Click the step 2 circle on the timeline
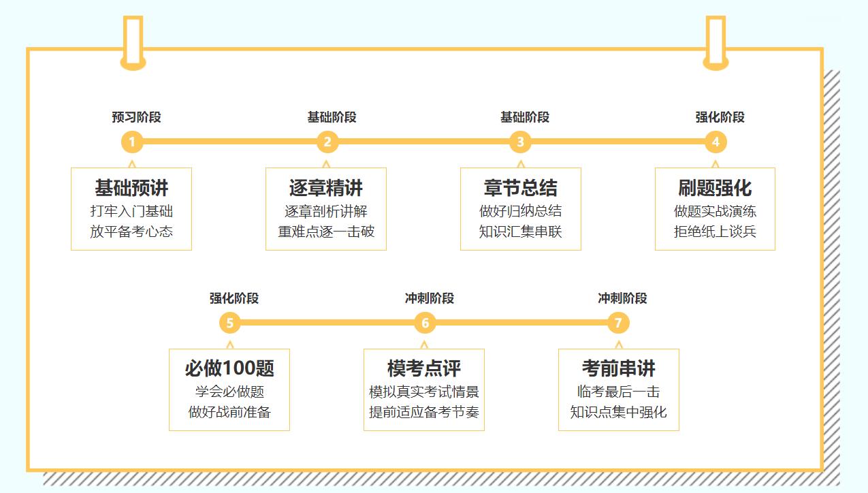868x493 pixels. point(327,142)
